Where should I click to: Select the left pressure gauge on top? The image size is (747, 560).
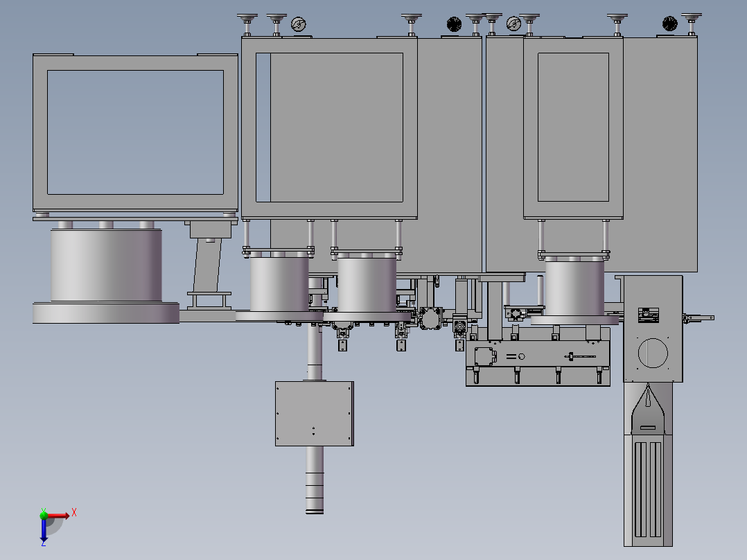tap(298, 24)
